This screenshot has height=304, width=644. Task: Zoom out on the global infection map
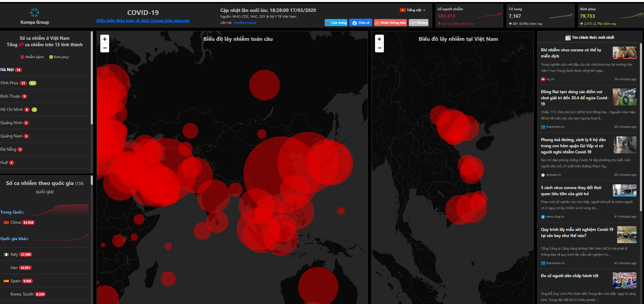[x=105, y=48]
